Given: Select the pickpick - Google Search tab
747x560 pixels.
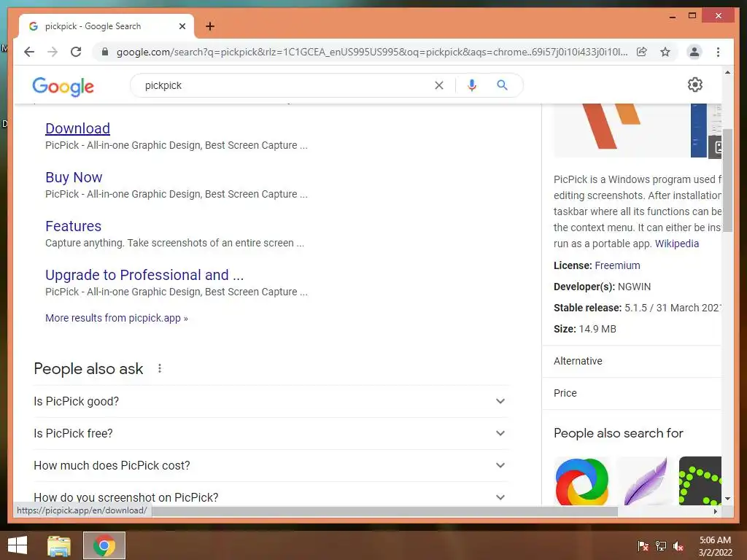Looking at the screenshot, I should [x=107, y=26].
